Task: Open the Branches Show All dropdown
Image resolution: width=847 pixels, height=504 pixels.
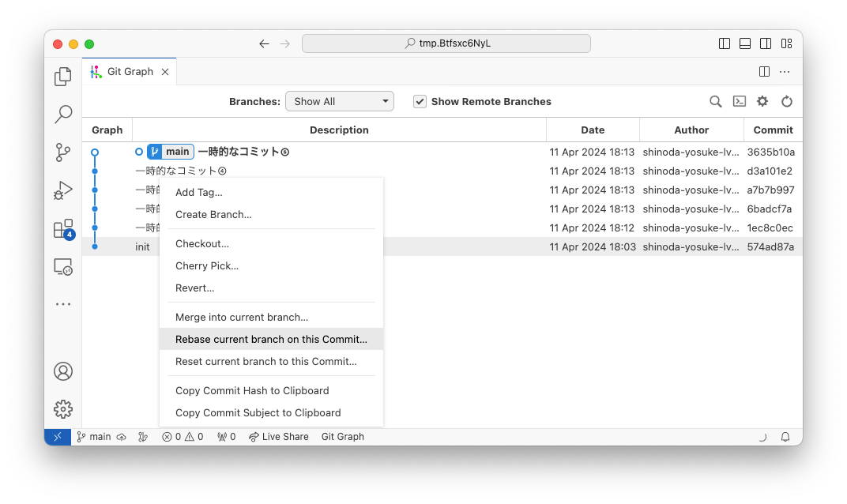Action: click(340, 102)
